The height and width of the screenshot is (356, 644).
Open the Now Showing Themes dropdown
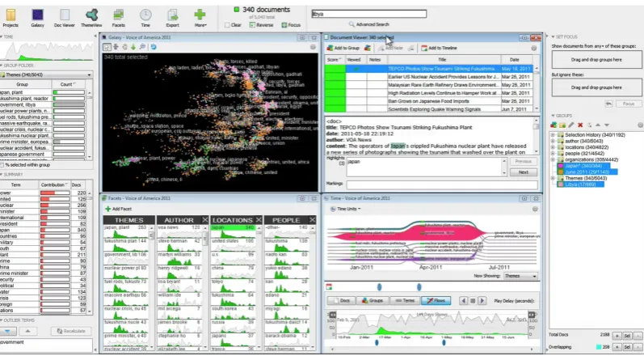coord(520,276)
